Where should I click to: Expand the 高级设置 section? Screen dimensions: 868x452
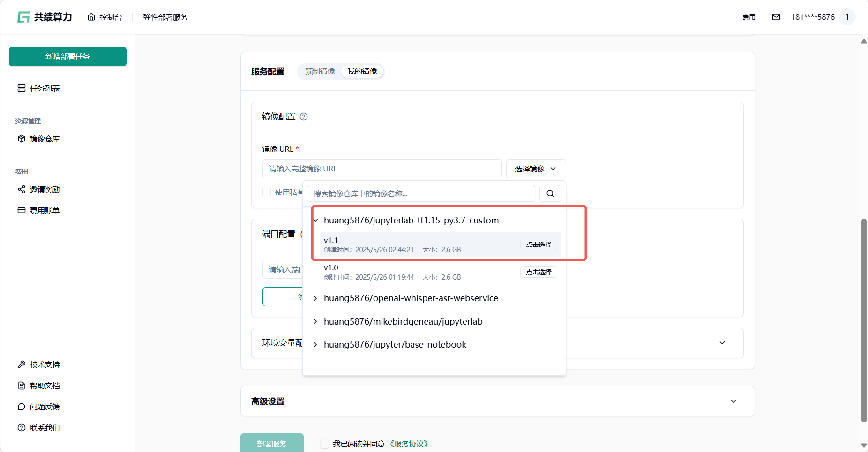733,401
